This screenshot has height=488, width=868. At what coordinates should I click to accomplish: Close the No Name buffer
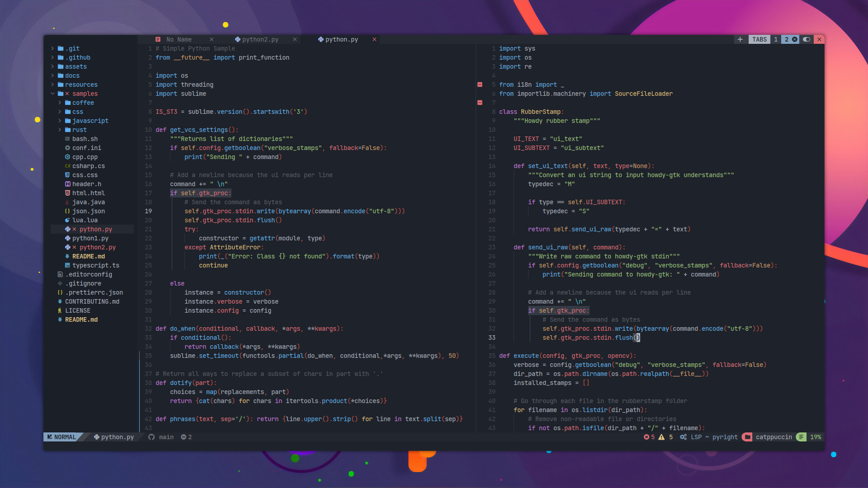212,39
